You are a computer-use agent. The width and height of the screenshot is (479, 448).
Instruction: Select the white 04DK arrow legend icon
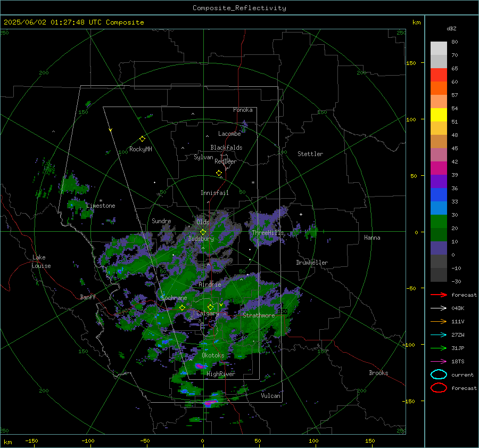[x=439, y=308]
